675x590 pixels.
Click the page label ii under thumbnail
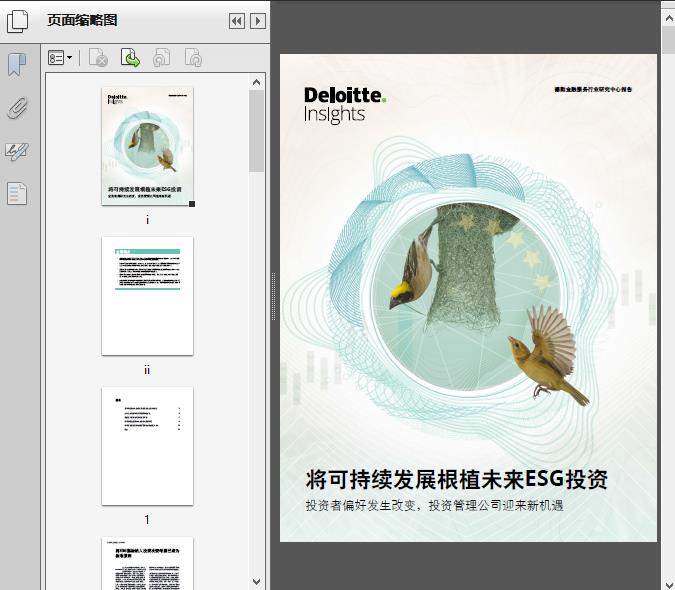tap(147, 370)
